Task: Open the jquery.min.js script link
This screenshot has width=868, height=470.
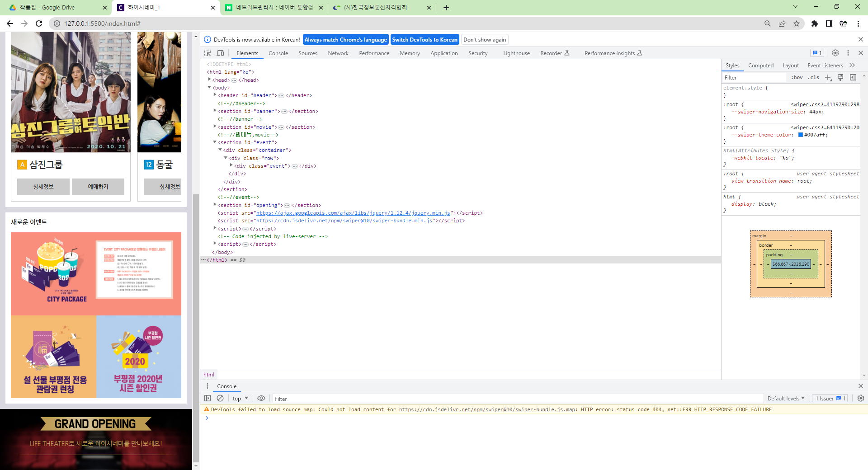Action: [x=353, y=213]
